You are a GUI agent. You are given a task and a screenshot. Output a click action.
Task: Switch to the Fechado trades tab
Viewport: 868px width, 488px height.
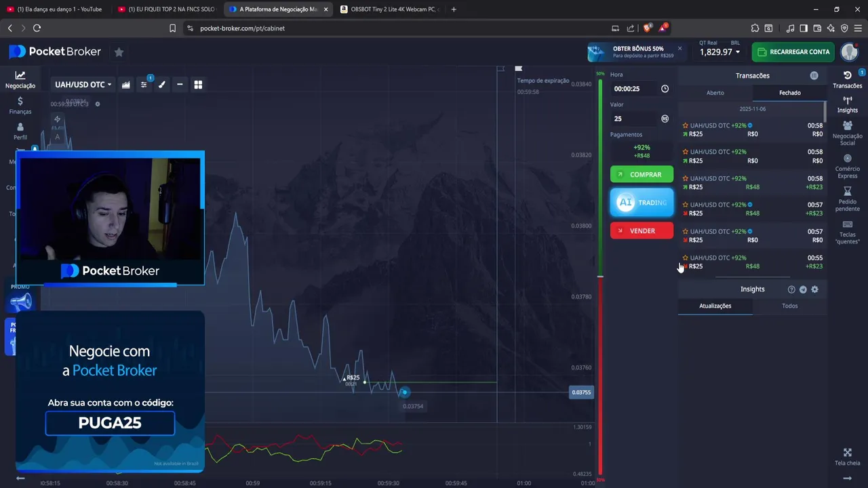click(x=790, y=93)
